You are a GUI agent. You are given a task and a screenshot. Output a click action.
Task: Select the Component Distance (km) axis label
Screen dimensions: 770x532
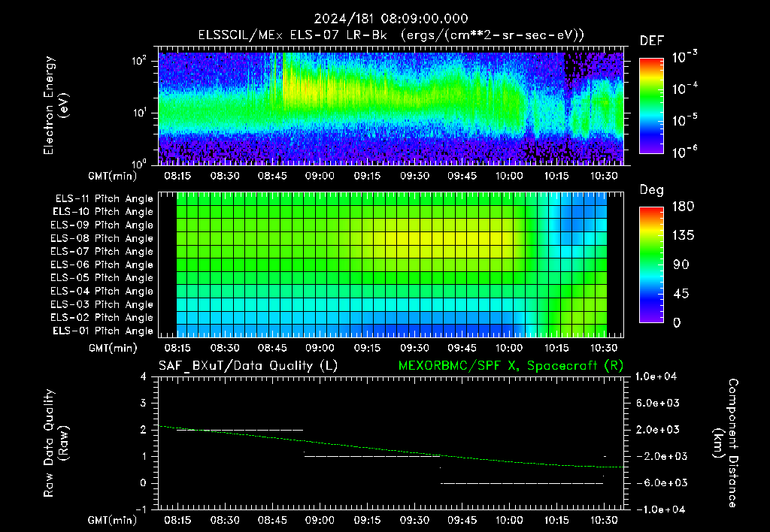click(x=726, y=443)
